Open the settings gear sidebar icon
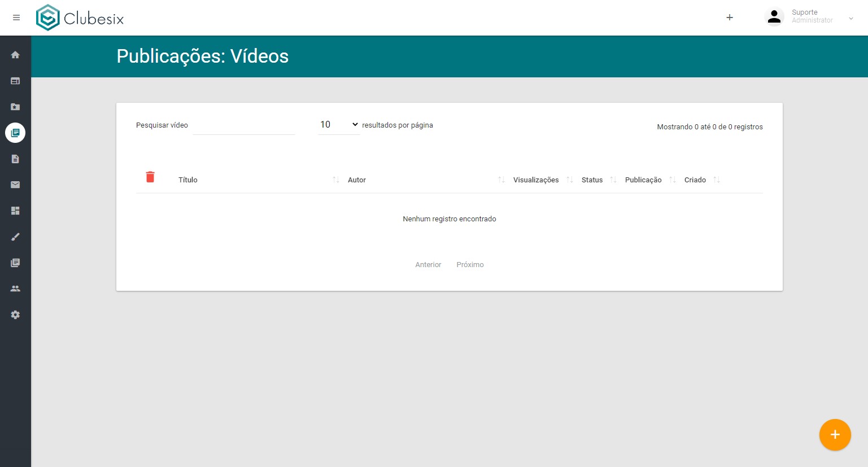 tap(15, 315)
